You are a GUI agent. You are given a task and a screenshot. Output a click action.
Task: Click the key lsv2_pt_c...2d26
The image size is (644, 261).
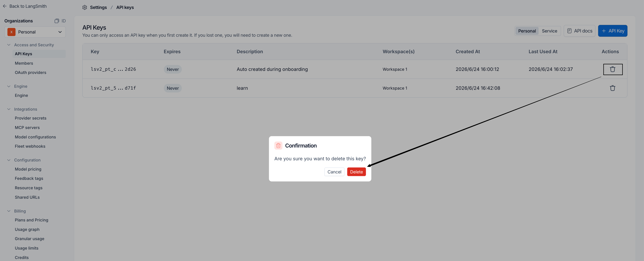click(x=113, y=69)
